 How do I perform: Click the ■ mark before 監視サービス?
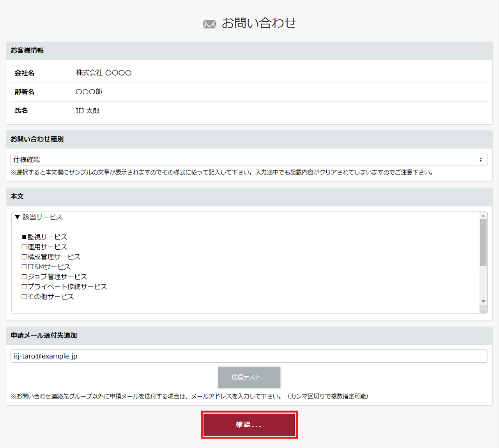point(24,237)
